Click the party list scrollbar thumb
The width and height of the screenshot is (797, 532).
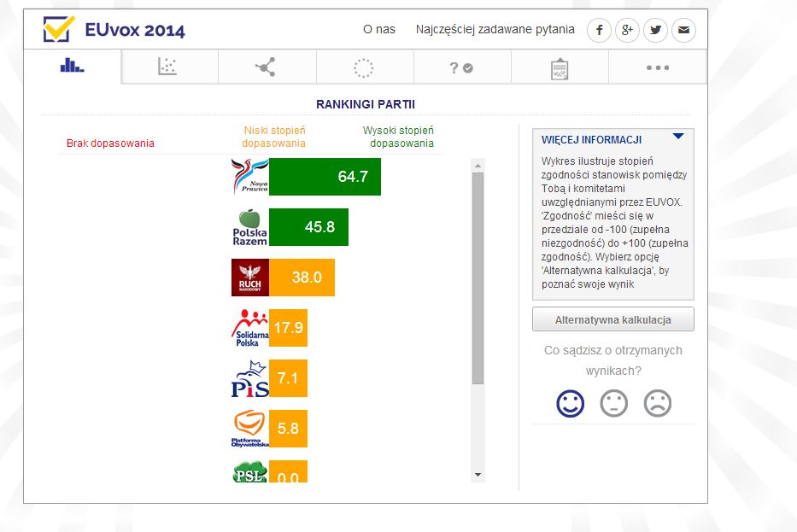point(478,278)
